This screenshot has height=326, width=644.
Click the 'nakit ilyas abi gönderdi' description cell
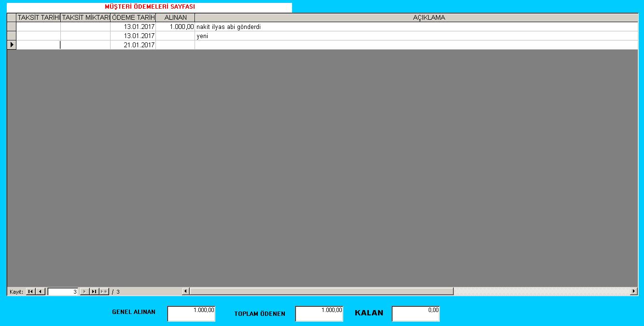click(x=228, y=27)
